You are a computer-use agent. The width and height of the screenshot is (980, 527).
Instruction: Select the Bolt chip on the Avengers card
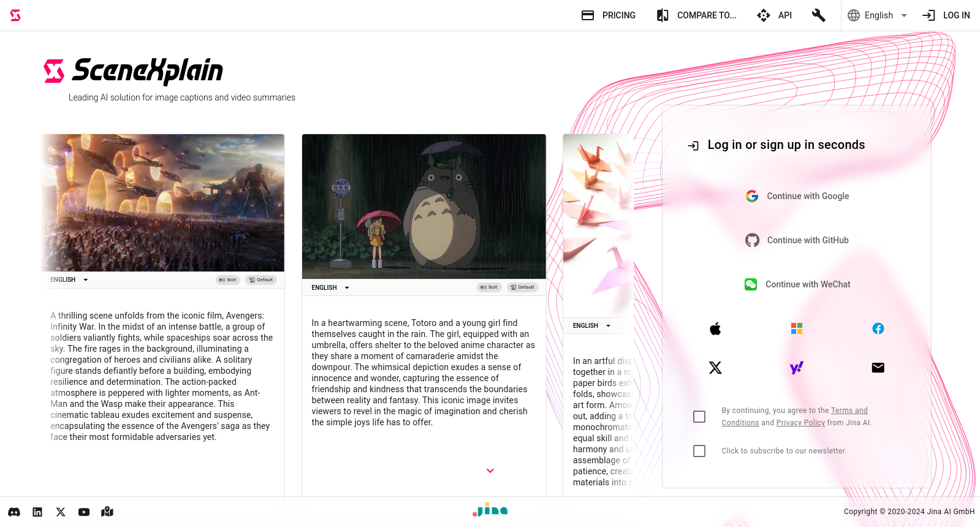(x=228, y=280)
